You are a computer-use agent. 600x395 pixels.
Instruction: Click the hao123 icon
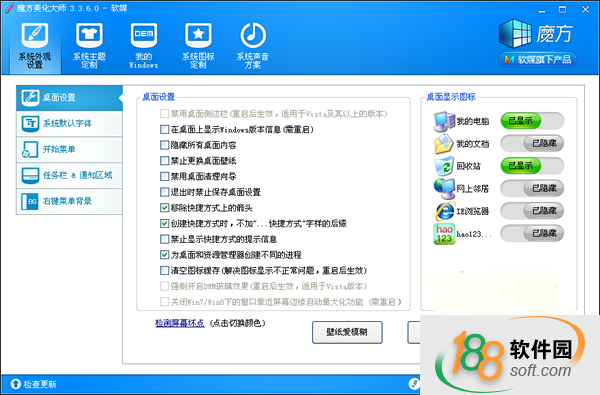444,234
